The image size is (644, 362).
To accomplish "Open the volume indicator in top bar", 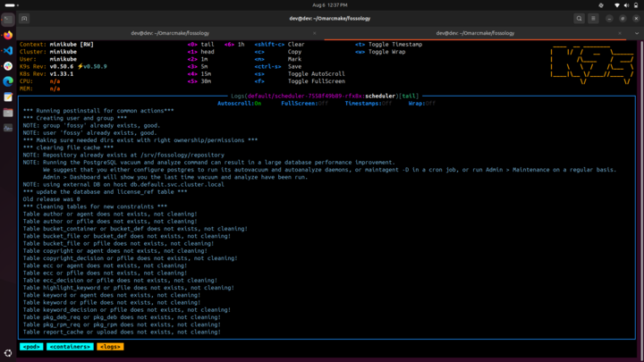I will [x=626, y=5].
